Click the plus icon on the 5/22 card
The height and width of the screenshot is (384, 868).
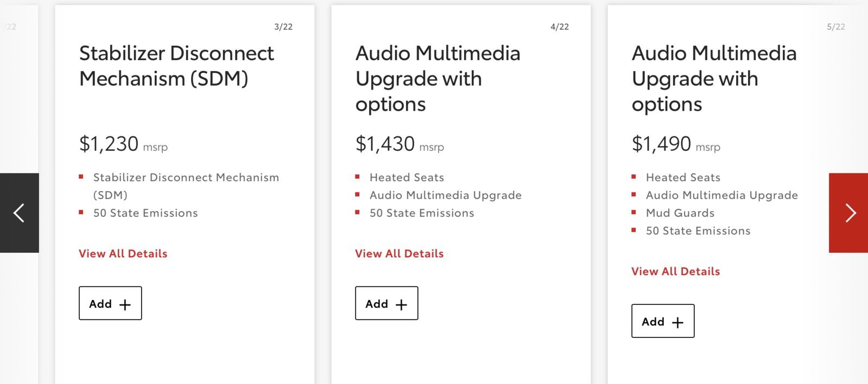click(677, 323)
